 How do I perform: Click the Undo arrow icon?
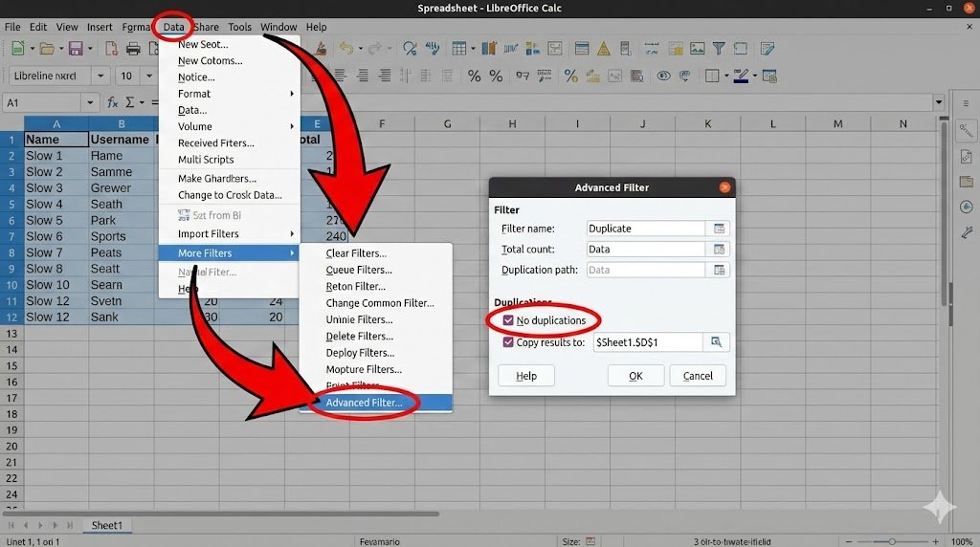tap(345, 48)
